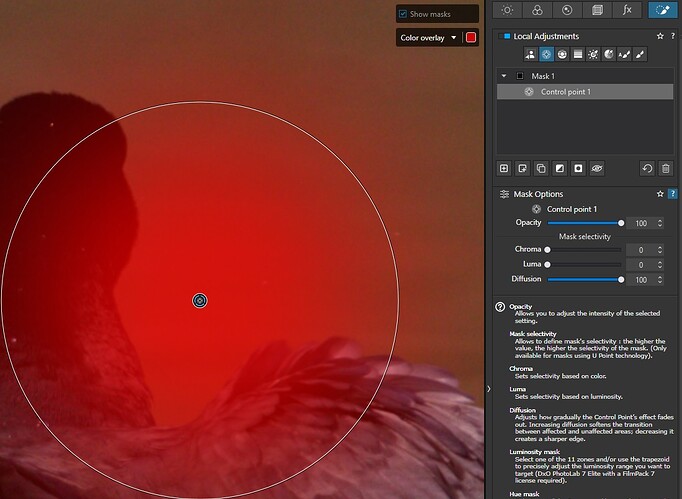682x499 pixels.
Task: Click the Delete mask trash icon
Action: [666, 168]
